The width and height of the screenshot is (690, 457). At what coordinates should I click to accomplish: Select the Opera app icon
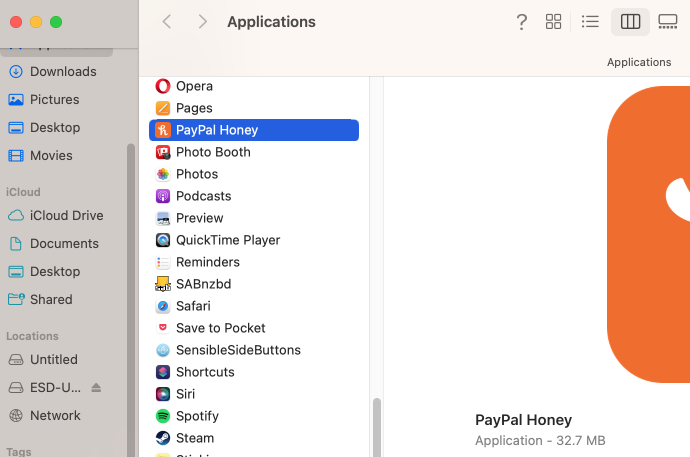pyautogui.click(x=163, y=86)
